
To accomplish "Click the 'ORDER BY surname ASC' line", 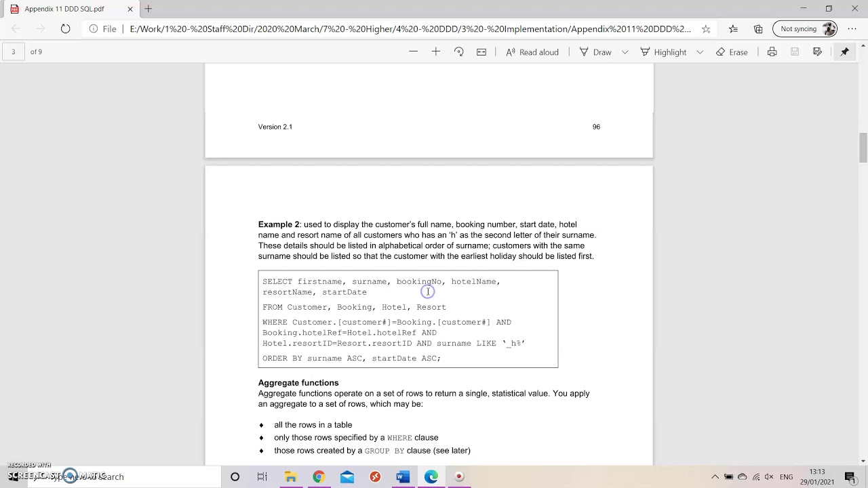I will (352, 359).
